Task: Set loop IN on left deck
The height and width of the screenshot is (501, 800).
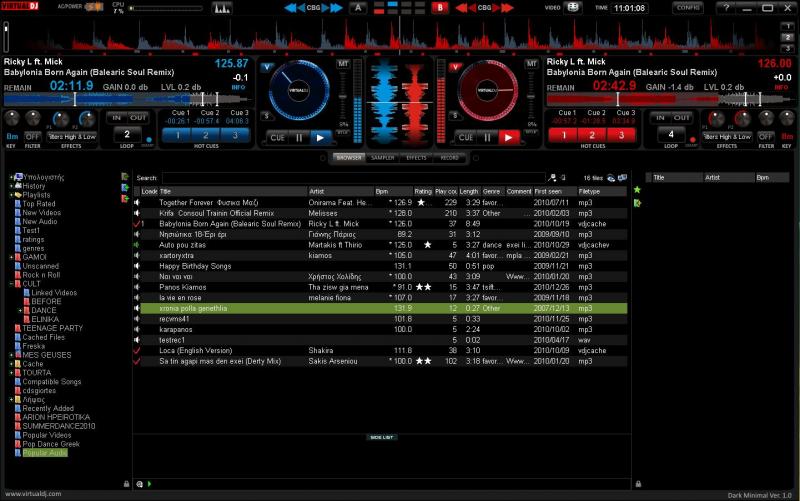Action: tap(116, 117)
